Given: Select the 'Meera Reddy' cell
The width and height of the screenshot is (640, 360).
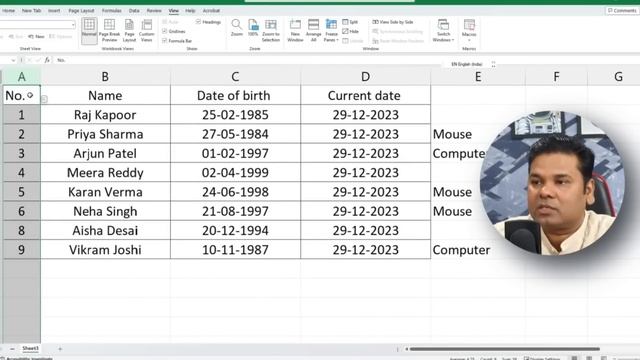Looking at the screenshot, I should point(105,173).
